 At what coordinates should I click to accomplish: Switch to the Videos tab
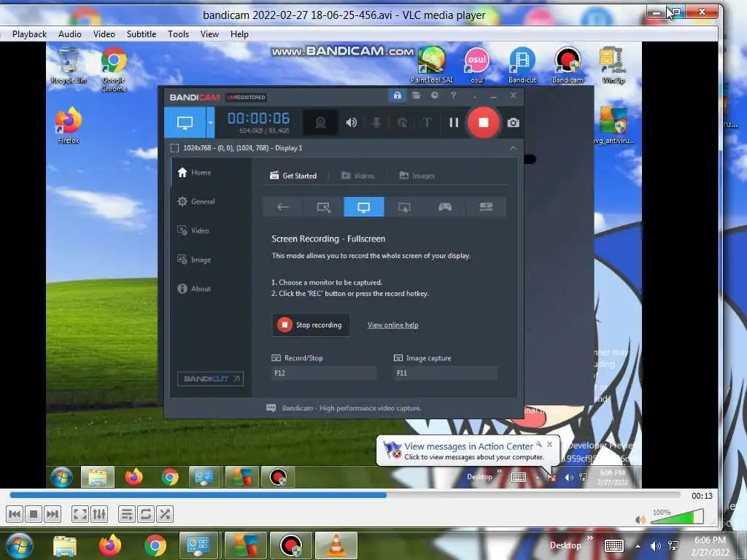coord(357,176)
